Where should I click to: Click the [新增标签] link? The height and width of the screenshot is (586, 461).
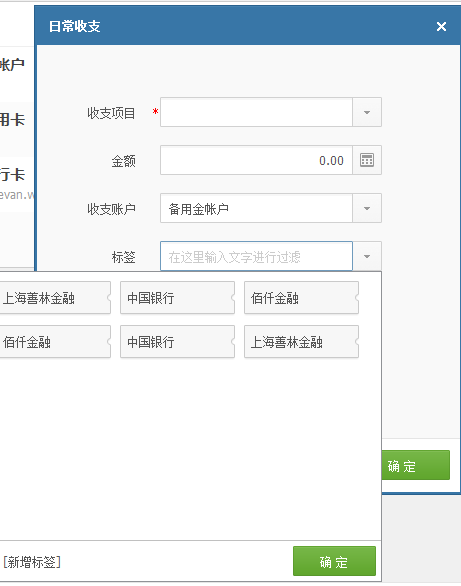[x=32, y=562]
